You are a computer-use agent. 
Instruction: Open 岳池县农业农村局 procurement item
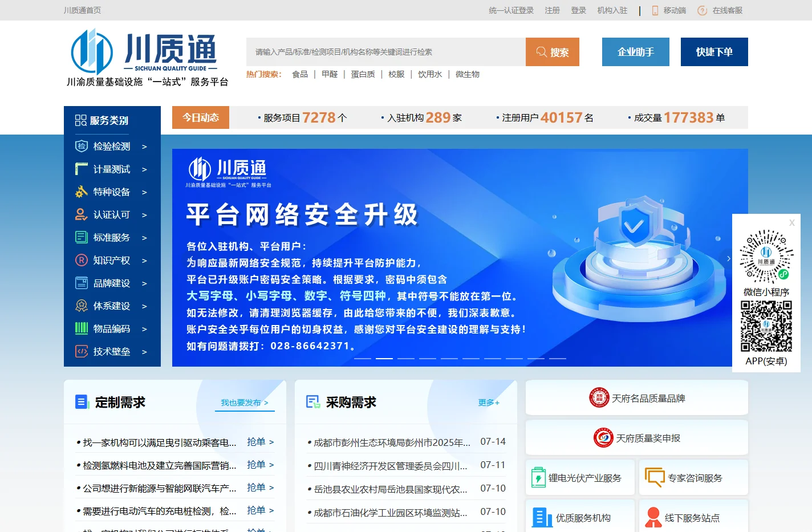391,489
